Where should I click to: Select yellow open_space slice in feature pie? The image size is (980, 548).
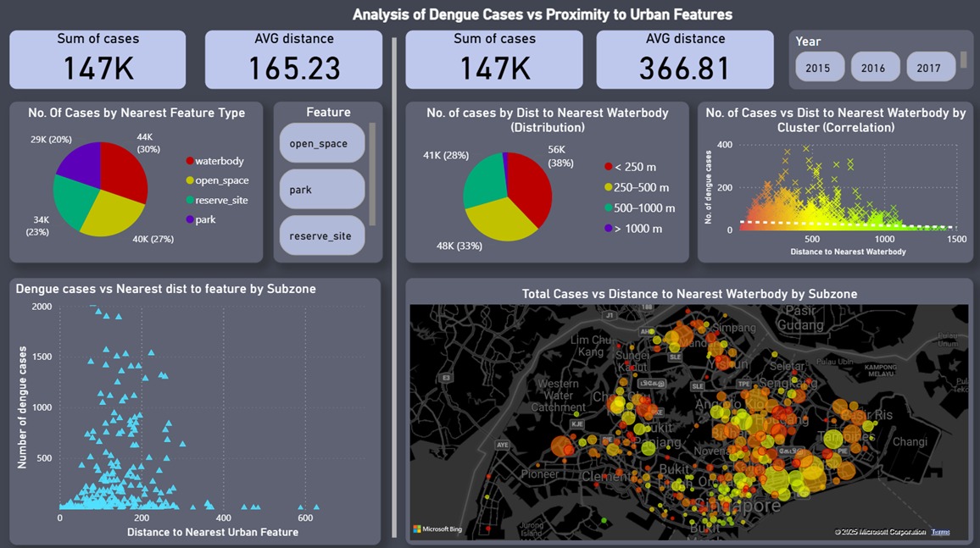point(114,213)
